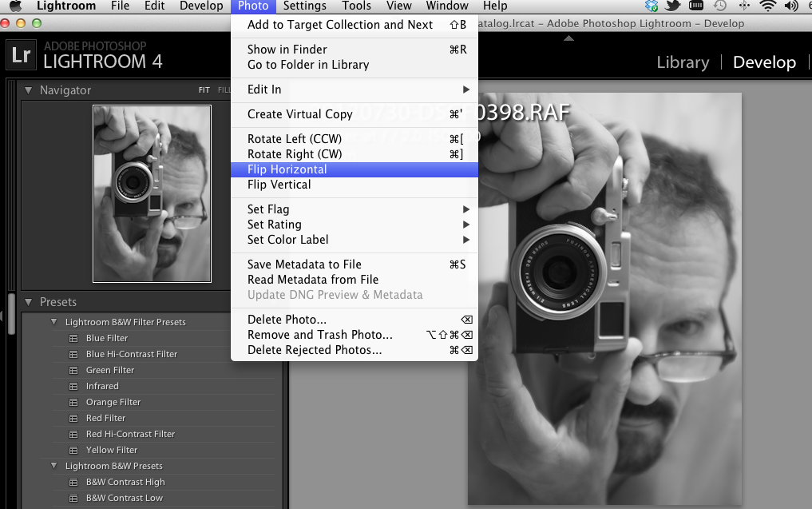Click the Lr Lightroom logo badge

pos(21,55)
